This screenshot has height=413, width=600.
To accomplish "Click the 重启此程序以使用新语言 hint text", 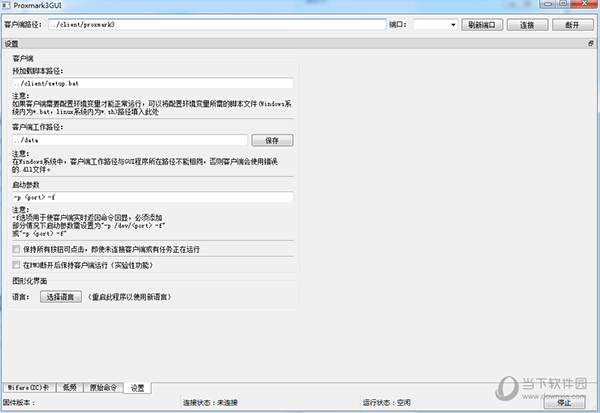I will click(x=129, y=297).
